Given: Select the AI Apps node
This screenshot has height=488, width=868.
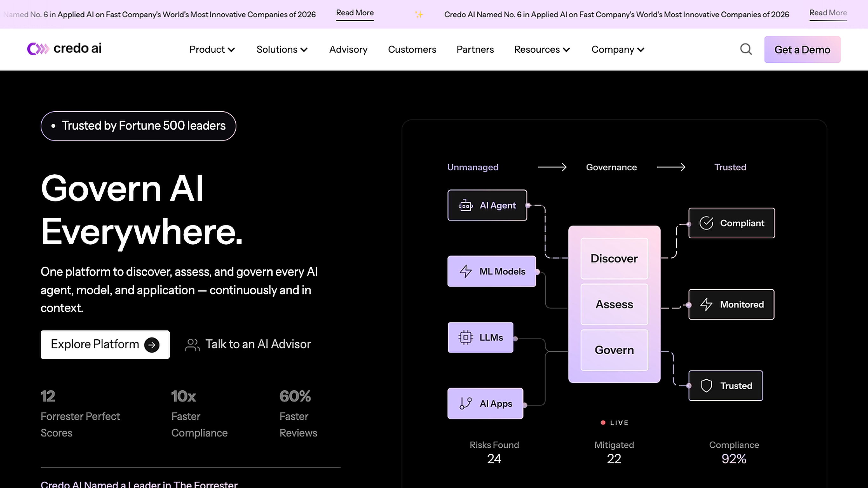Looking at the screenshot, I should pos(485,403).
